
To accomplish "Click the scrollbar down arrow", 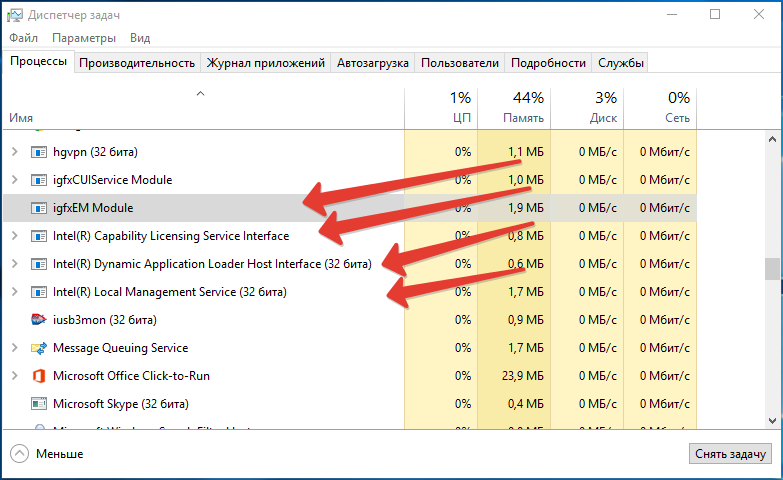I will (772, 421).
